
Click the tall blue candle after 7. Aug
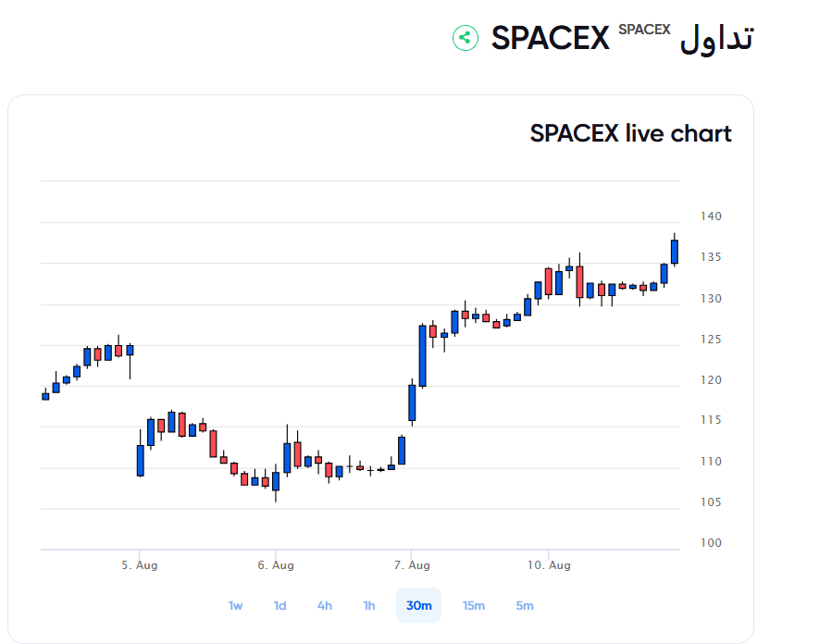[x=422, y=356]
